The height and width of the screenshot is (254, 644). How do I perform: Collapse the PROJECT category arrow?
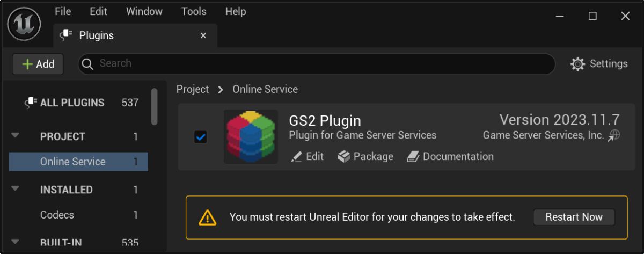click(x=15, y=136)
